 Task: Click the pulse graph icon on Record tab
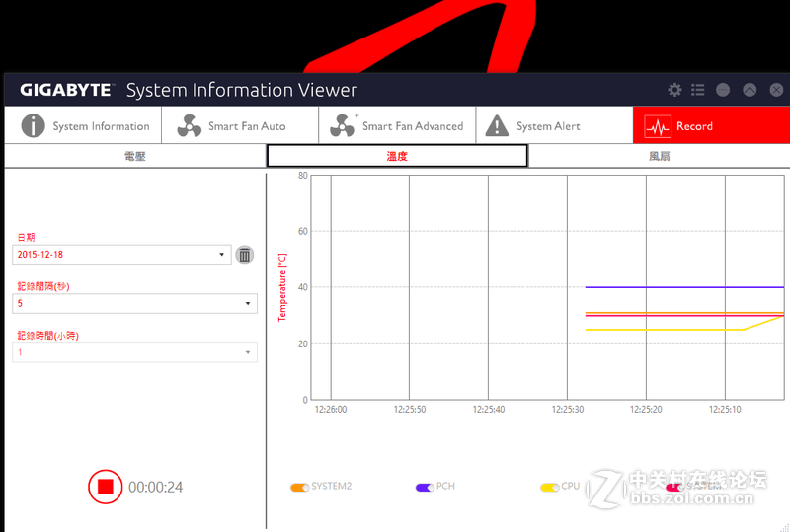[658, 126]
